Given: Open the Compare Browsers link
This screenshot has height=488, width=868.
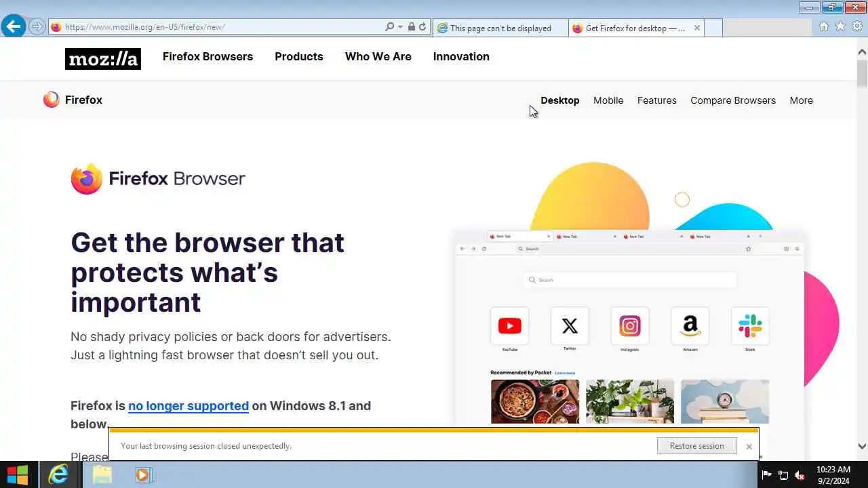Looking at the screenshot, I should 733,100.
